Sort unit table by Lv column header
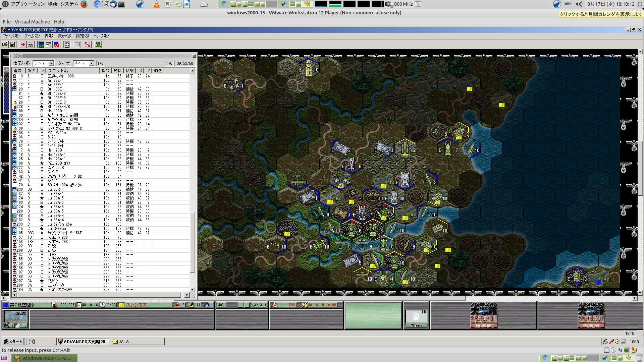Viewport: 644px width, 362px height. pos(42,71)
